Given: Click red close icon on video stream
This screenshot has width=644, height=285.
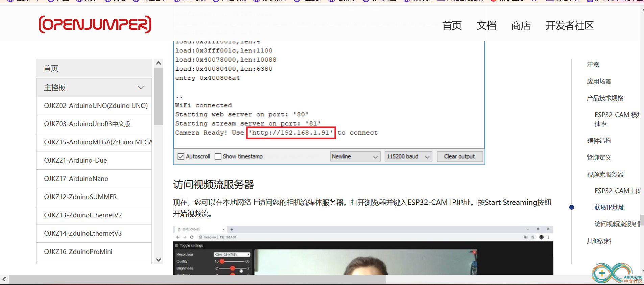Looking at the screenshot, I should (475, 252).
